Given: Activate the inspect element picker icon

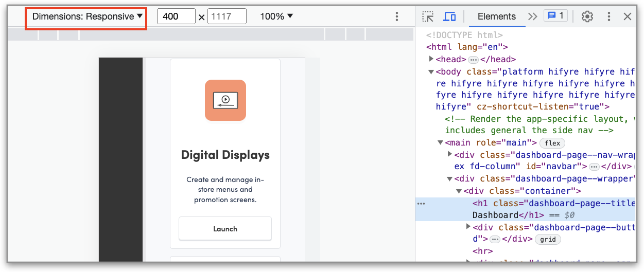Looking at the screenshot, I should (428, 16).
